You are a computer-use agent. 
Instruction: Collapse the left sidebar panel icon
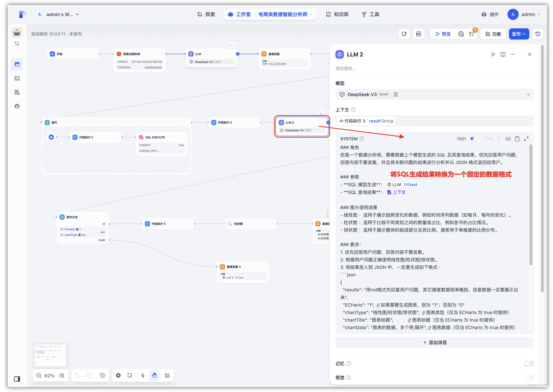pos(17,379)
